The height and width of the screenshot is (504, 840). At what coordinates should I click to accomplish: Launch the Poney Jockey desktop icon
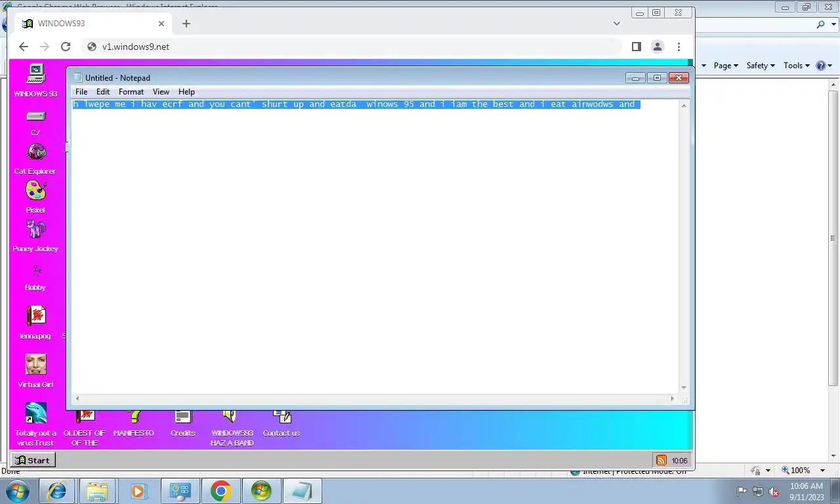point(35,236)
